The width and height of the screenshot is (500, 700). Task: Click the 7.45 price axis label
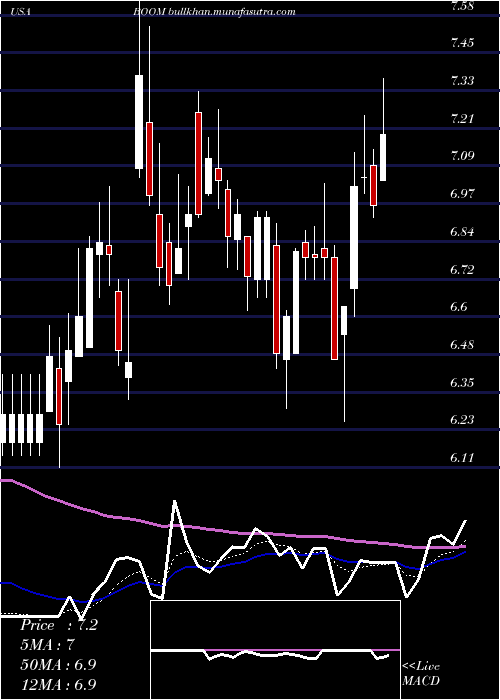462,43
